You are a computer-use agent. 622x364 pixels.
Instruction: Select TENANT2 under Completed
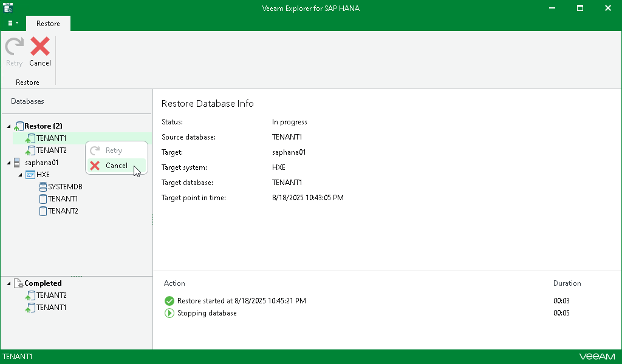coord(51,295)
